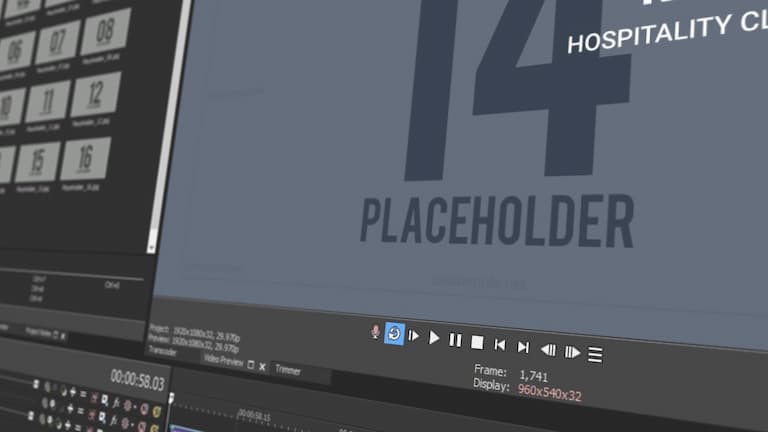768x432 pixels.
Task: Toggle solo (yellow icon) on first track
Action: [x=157, y=411]
